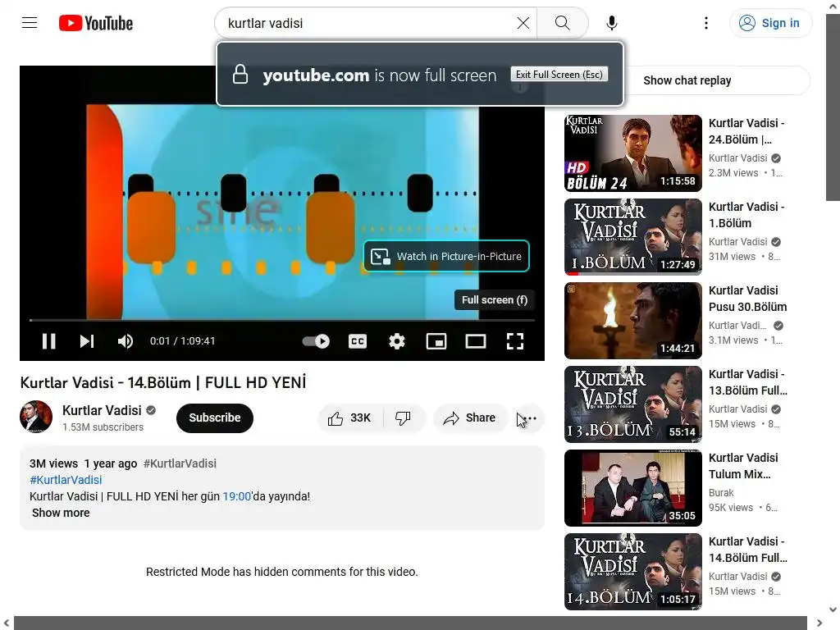
Task: Select the gray #KurtlarVadisi hashtag text
Action: tap(180, 463)
